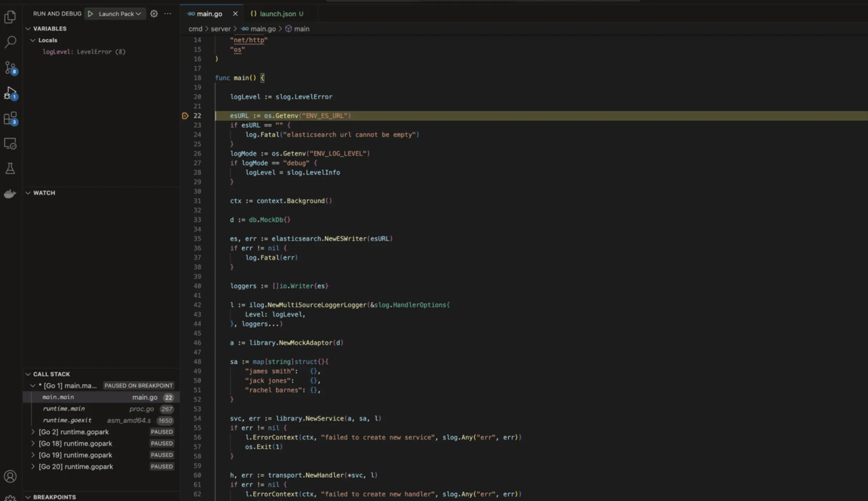Click asm_amd64.s 1650 frame location
This screenshot has width=868, height=501.
(x=140, y=420)
